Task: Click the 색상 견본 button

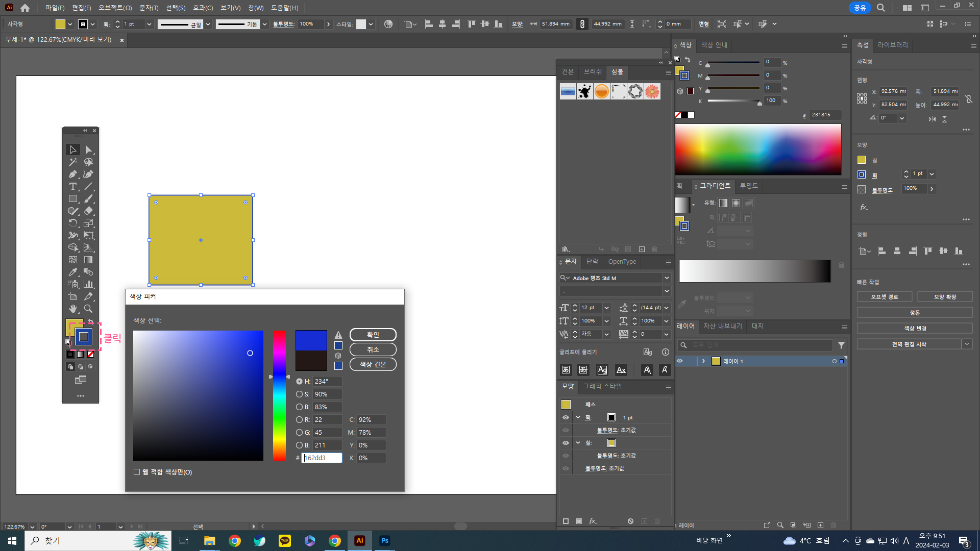Action: click(x=373, y=364)
